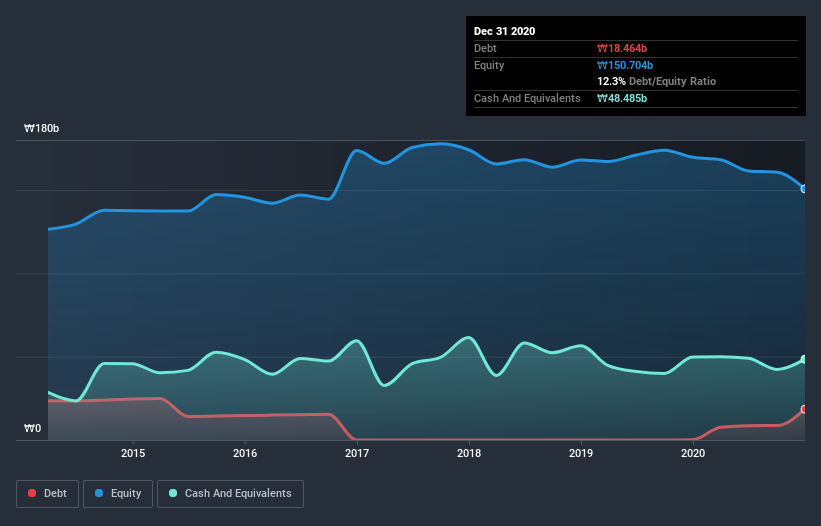This screenshot has height=526, width=821.
Task: Select the Debt endpoint marker on chart
Action: coord(804,409)
